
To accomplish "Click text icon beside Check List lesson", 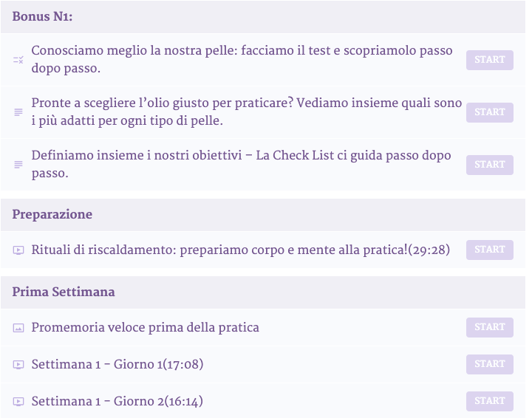I will (x=18, y=165).
